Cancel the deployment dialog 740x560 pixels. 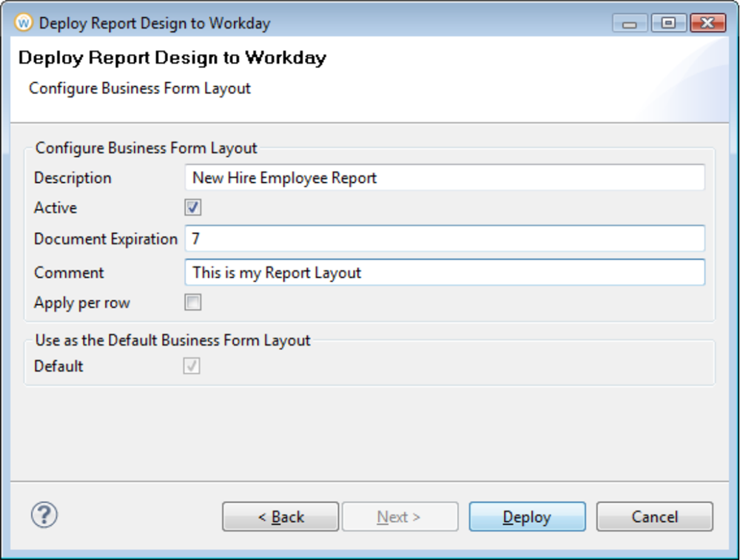click(655, 516)
